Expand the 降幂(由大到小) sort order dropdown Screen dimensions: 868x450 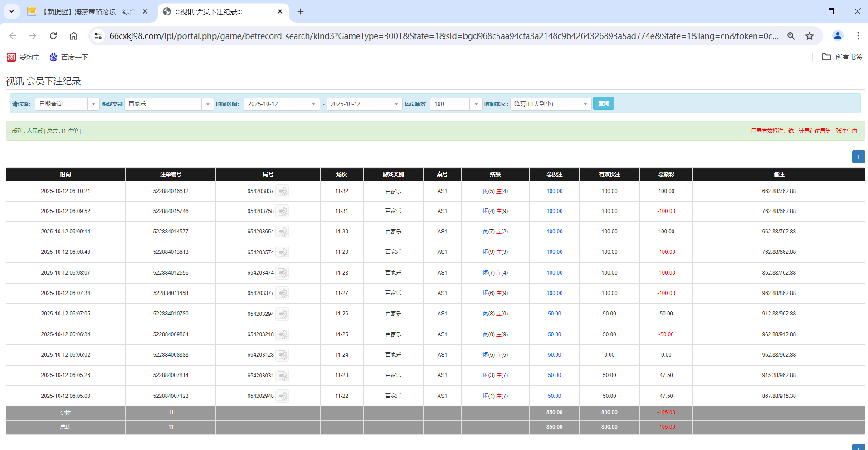(x=550, y=104)
